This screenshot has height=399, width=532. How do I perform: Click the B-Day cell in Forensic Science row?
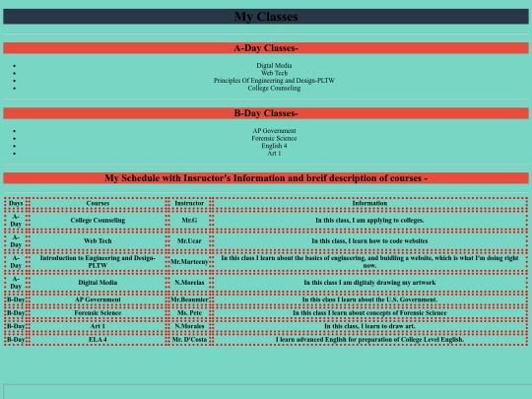point(16,313)
